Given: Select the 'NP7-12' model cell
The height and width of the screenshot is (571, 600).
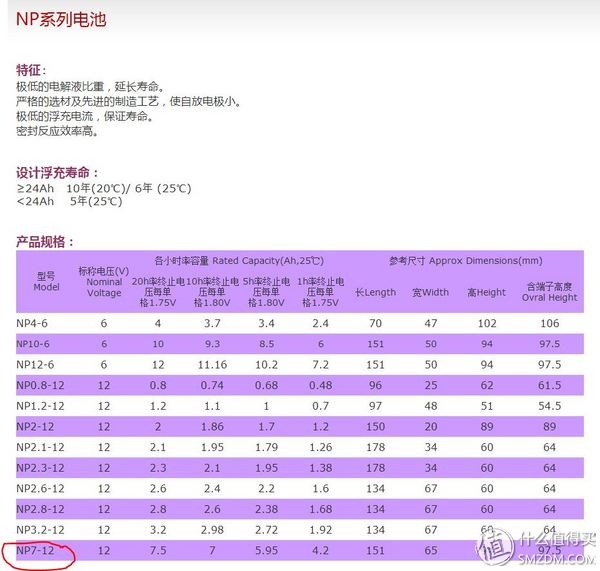Looking at the screenshot, I should pos(35,551).
